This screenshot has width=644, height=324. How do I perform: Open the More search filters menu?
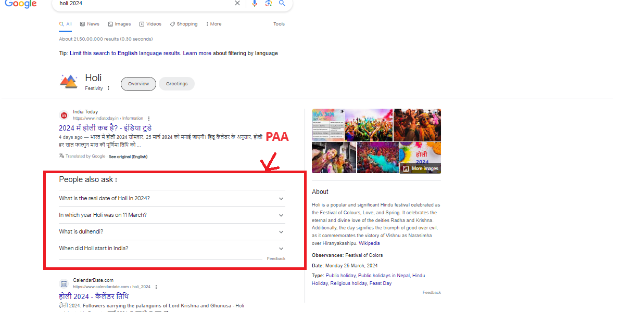213,24
